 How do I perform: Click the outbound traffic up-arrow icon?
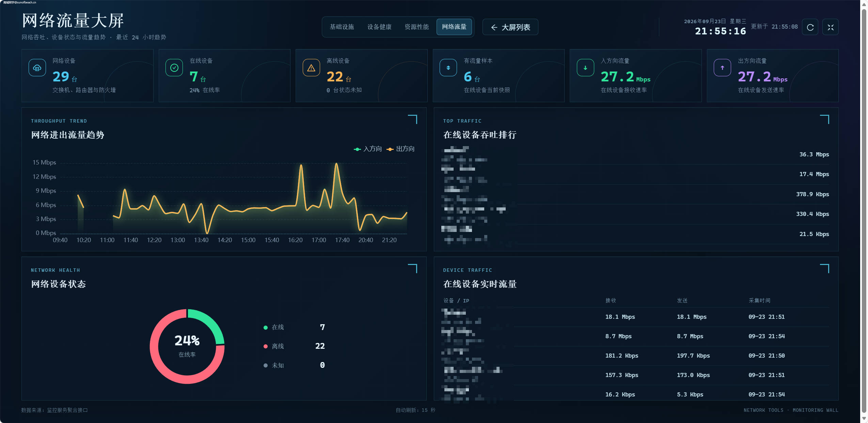pyautogui.click(x=722, y=68)
